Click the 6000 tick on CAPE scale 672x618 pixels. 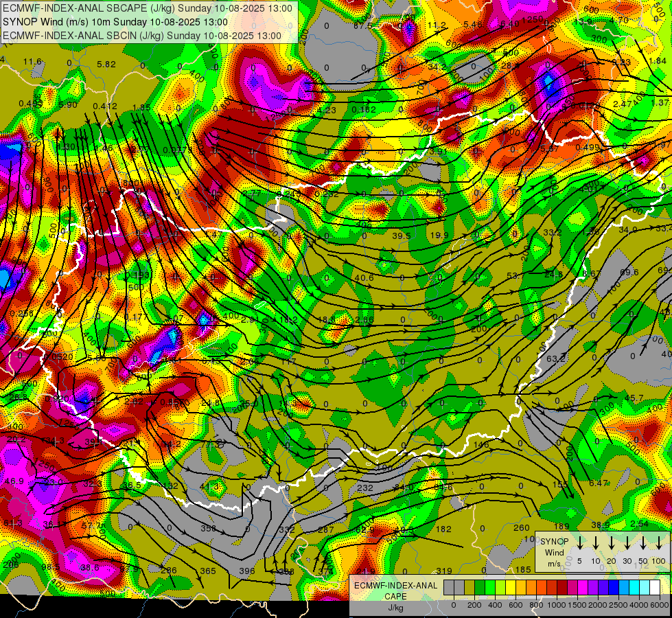(660, 605)
